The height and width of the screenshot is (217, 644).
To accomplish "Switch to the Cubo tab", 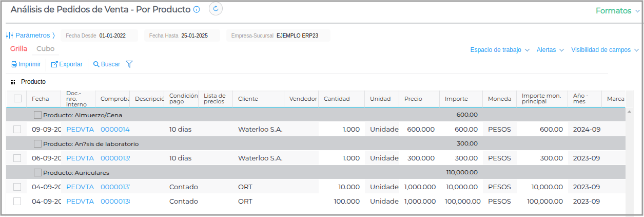I will coord(46,49).
